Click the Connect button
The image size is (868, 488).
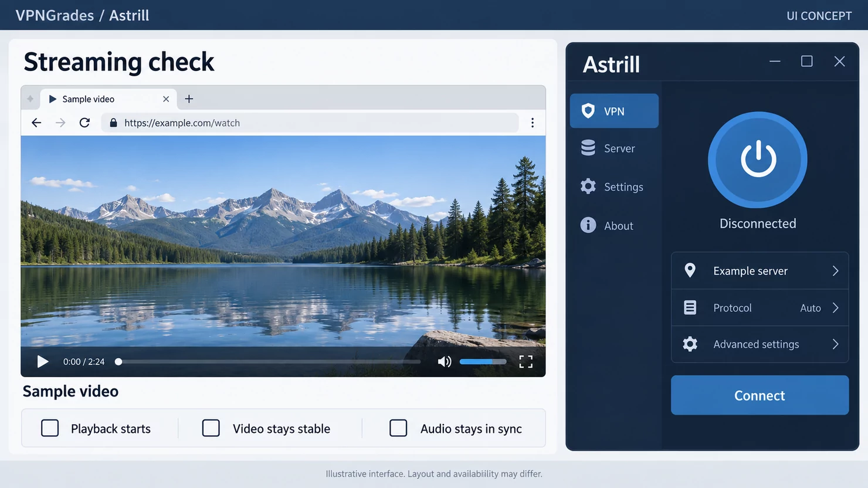coord(759,395)
